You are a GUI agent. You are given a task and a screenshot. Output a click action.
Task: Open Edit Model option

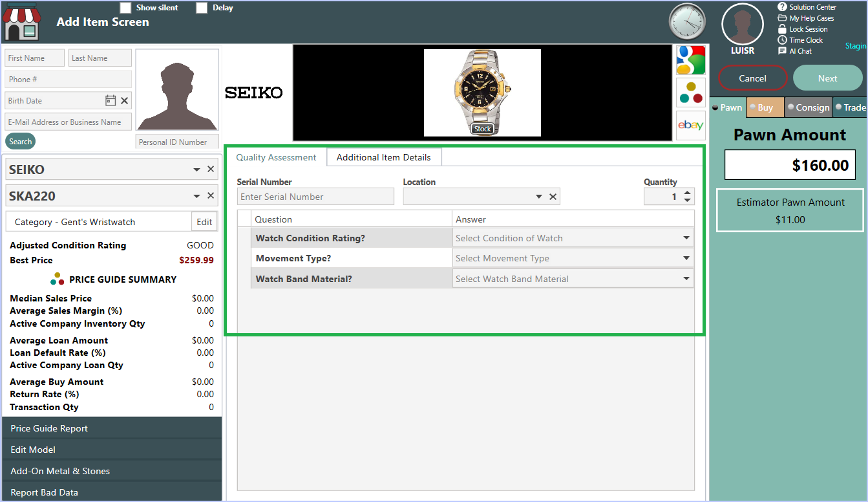[x=112, y=450]
